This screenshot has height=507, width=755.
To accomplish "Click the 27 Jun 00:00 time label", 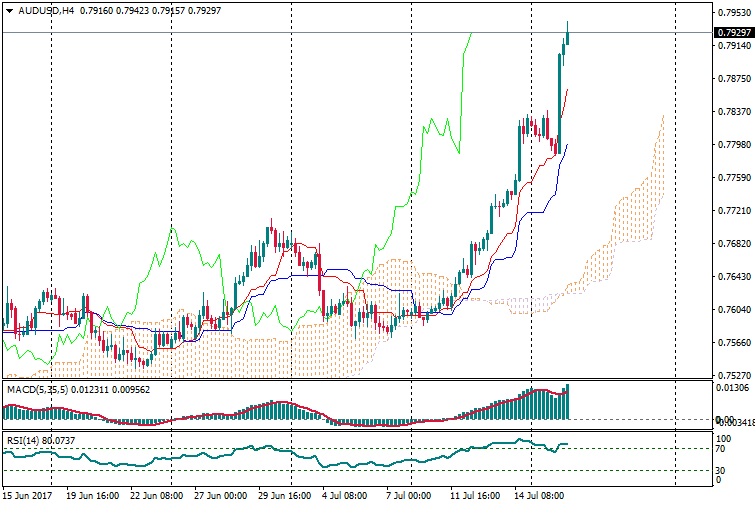I will coord(219,495).
